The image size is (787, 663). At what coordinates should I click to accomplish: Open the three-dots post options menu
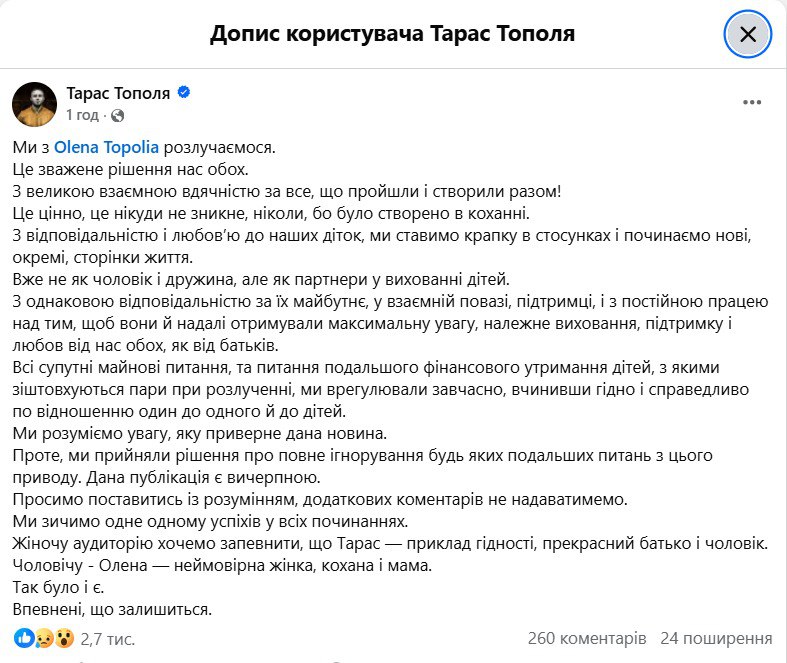tap(753, 102)
